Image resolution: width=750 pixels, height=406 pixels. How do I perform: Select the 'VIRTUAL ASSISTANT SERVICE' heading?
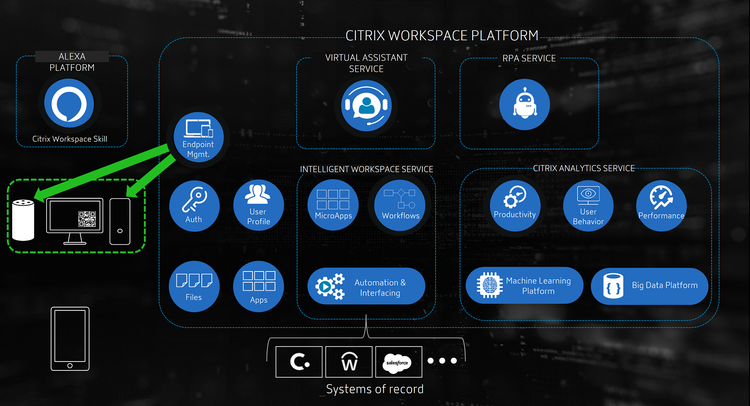[x=366, y=63]
